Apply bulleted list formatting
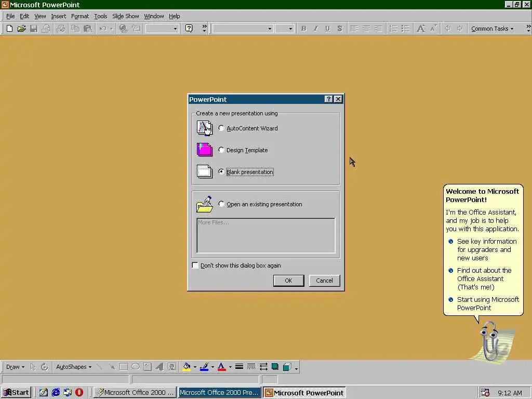532x399 pixels. [x=405, y=29]
